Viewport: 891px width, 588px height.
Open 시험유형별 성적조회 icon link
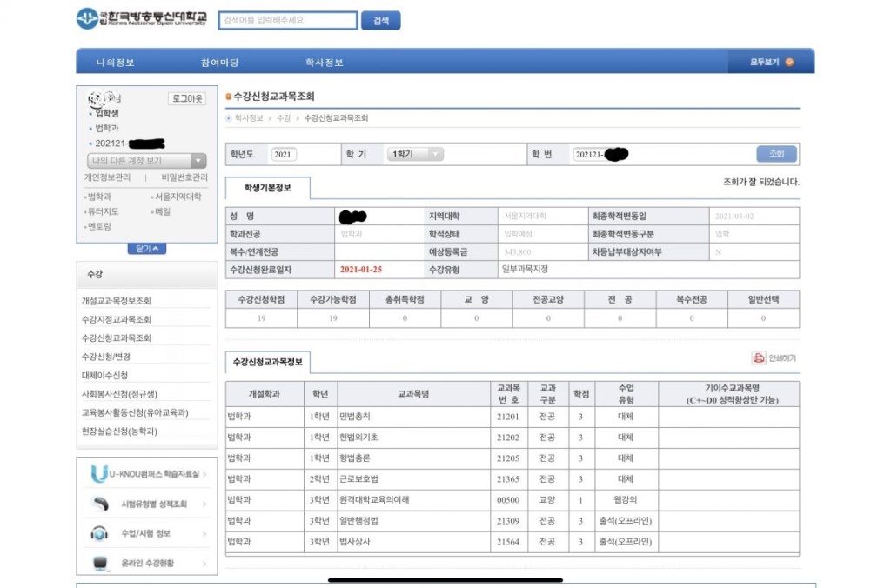[101, 504]
